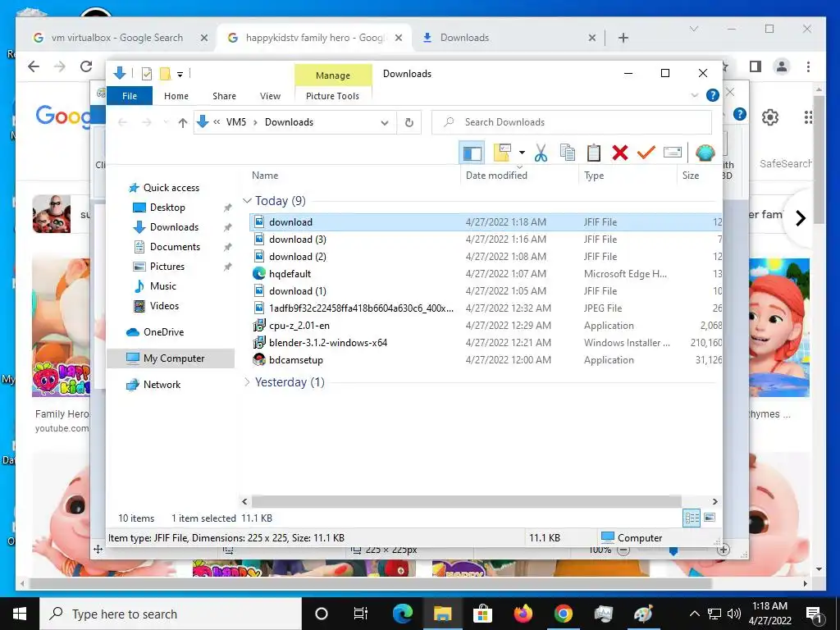Expand the ribbon with the chevron
The height and width of the screenshot is (630, 840).
point(694,95)
